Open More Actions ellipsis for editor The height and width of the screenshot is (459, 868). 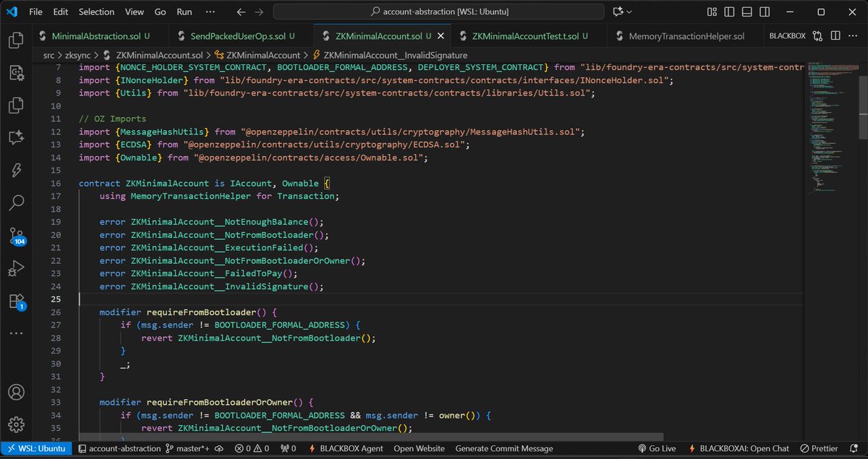coord(854,35)
